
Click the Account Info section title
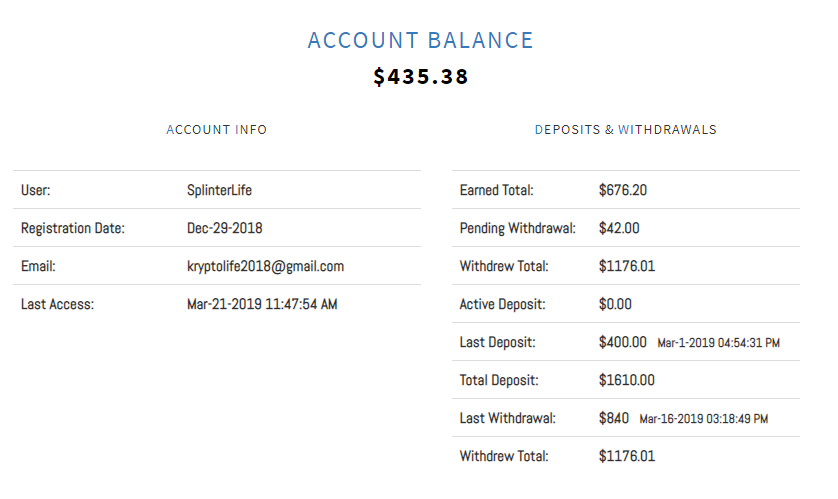tap(217, 130)
